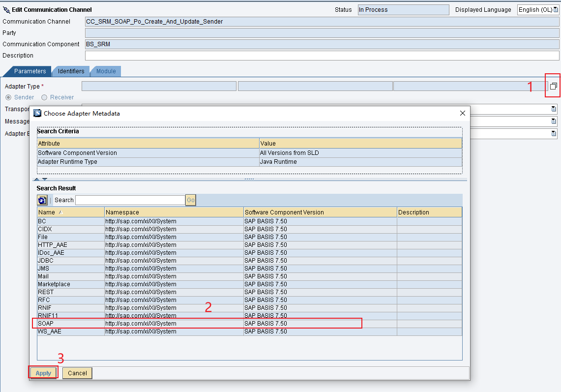Screen dimensions: 561x392
Task: Close the Choose Adapter Metadata dialog
Action: coord(462,113)
